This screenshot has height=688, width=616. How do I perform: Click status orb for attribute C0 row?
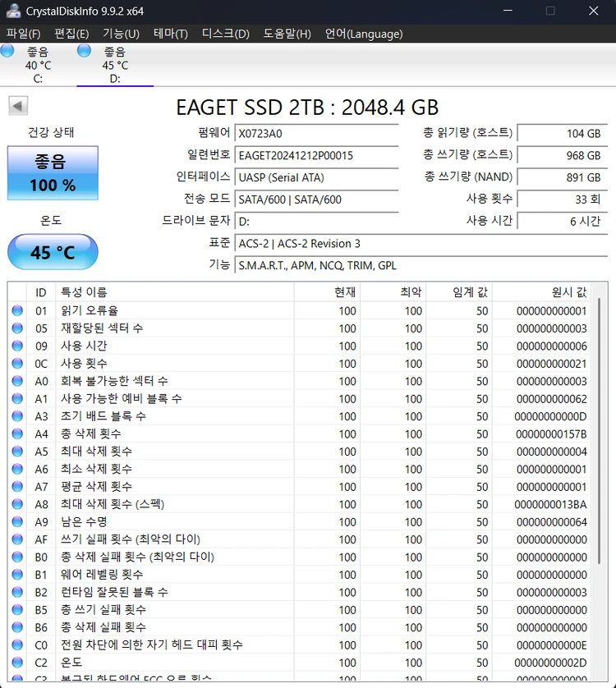click(x=17, y=644)
